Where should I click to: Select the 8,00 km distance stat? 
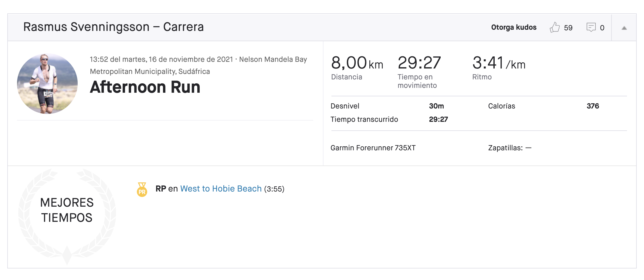click(x=357, y=67)
